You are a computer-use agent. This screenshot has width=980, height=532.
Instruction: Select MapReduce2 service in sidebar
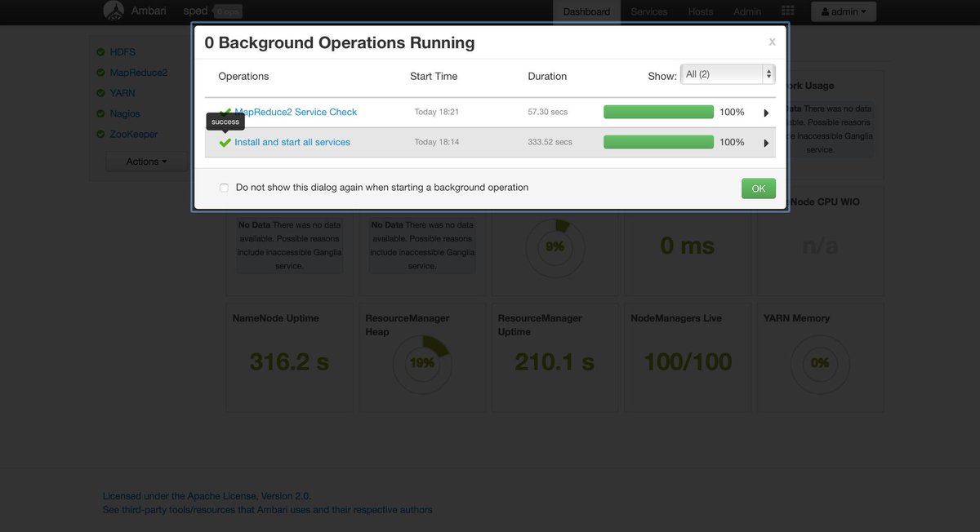click(139, 73)
